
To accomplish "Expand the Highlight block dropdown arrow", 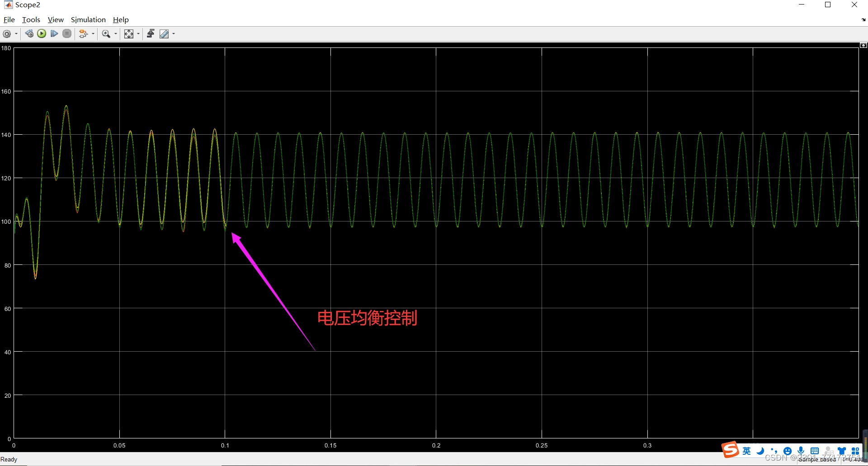I will (x=93, y=34).
